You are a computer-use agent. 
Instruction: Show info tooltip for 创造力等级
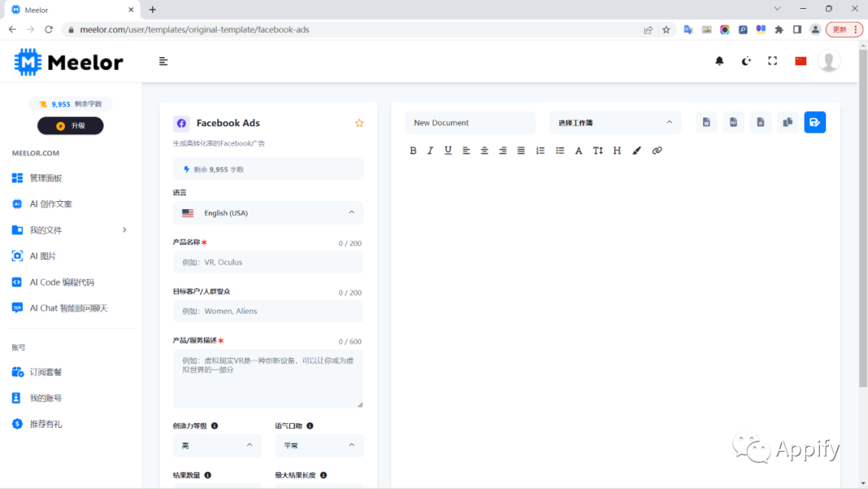point(215,426)
